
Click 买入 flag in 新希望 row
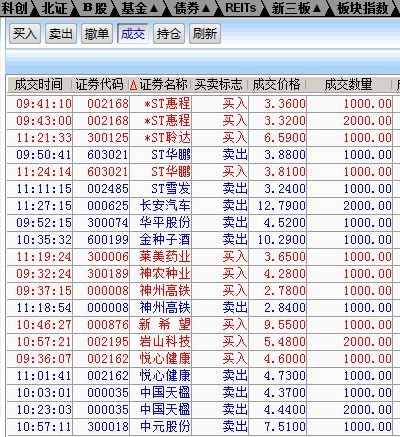tap(235, 325)
